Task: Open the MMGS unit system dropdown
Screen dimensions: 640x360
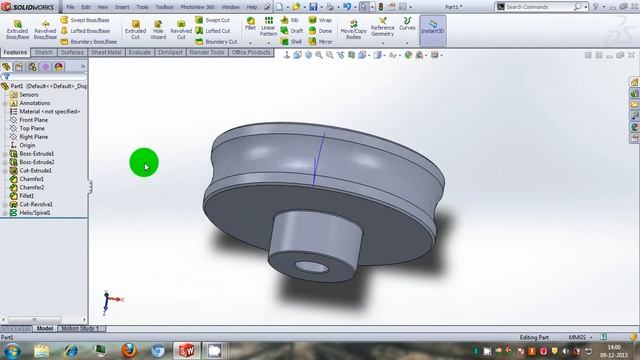Action: (x=580, y=338)
